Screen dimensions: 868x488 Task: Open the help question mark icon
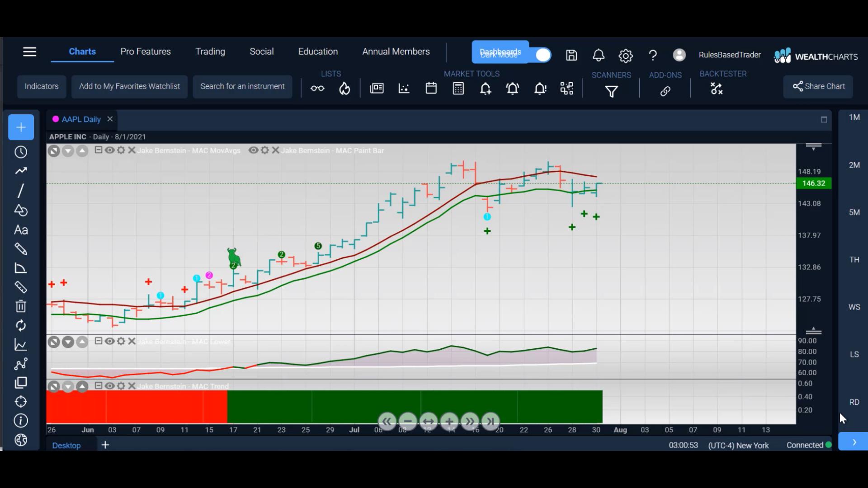tap(652, 56)
